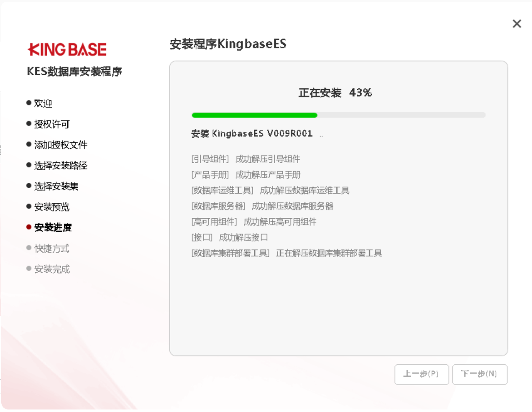Open the 授权许可 step

[x=51, y=124]
